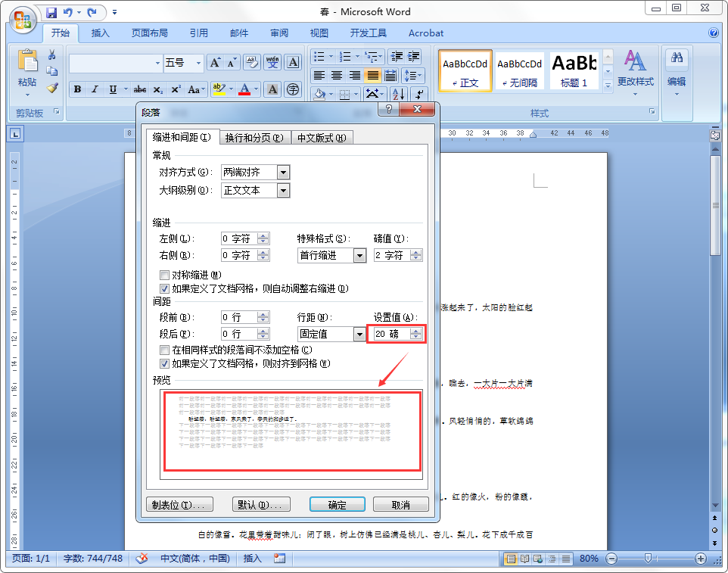This screenshot has height=573, width=728.
Task: Center align the text
Action: pyautogui.click(x=337, y=75)
